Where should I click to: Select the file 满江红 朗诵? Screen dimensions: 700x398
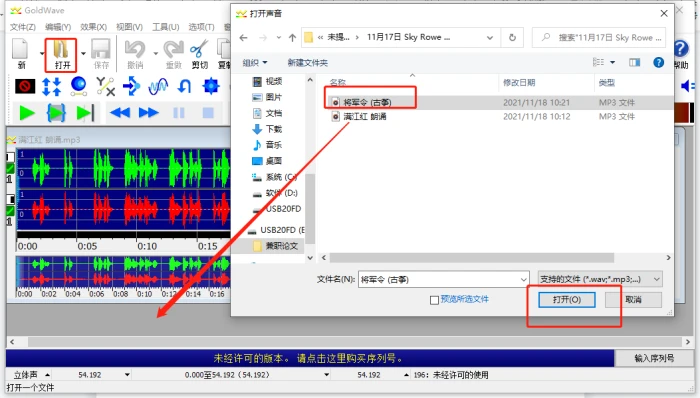(x=359, y=116)
